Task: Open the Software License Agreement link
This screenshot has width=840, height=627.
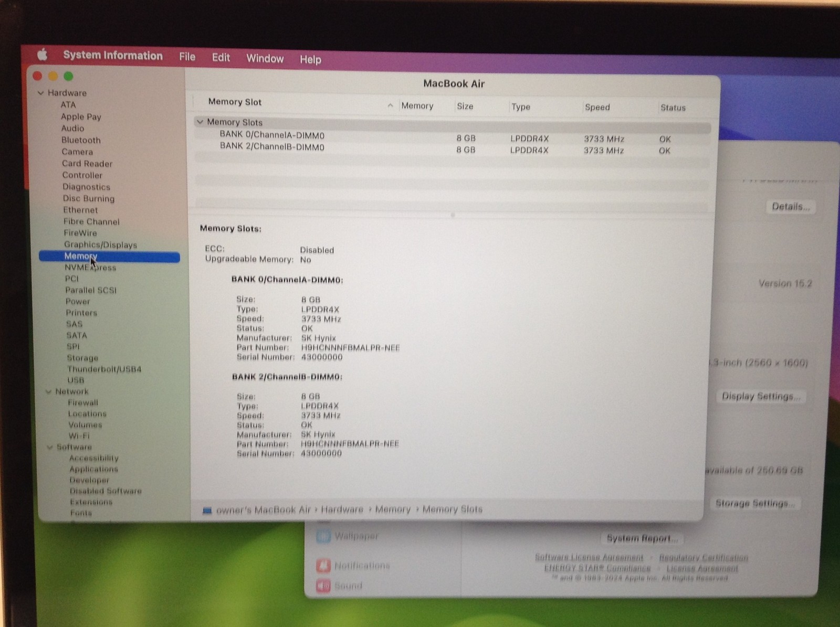Action: click(x=589, y=557)
